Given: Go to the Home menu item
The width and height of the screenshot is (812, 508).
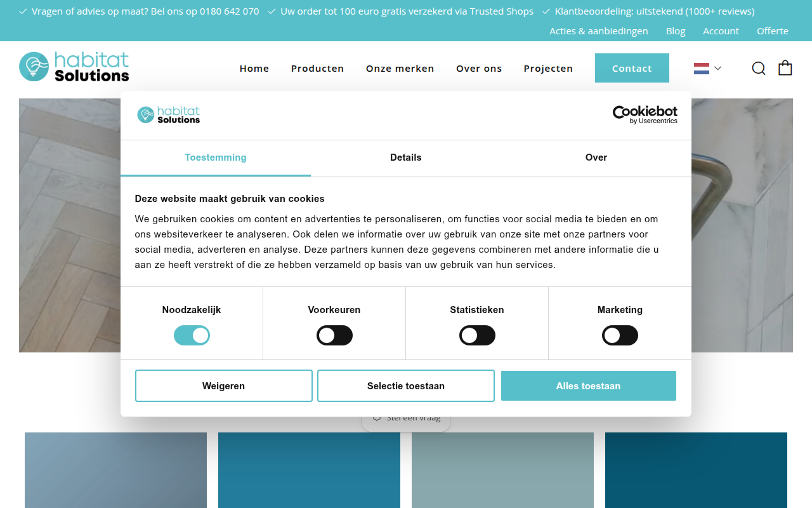Looking at the screenshot, I should click(x=254, y=68).
